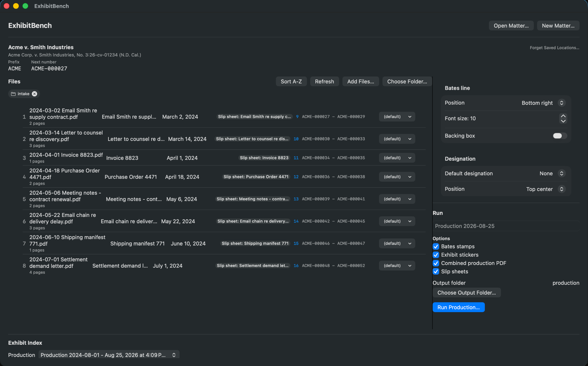
Task: Click Run Production button
Action: [x=458, y=307]
